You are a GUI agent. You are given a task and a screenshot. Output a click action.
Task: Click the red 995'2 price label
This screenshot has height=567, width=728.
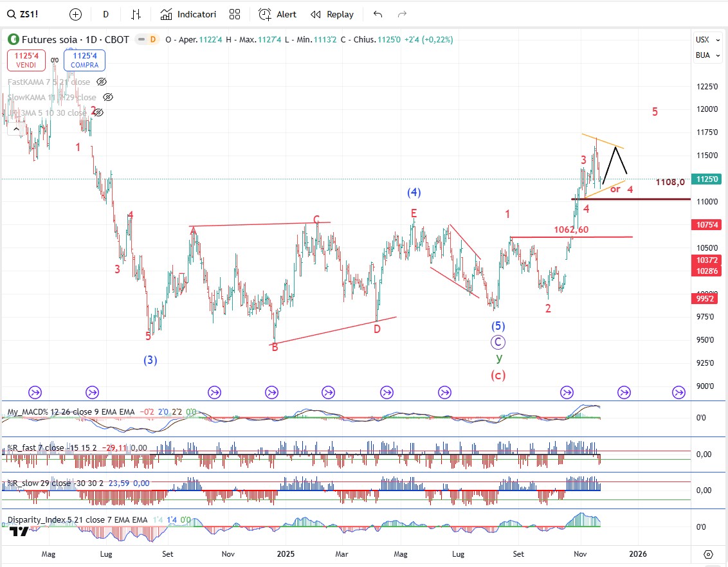click(x=705, y=298)
